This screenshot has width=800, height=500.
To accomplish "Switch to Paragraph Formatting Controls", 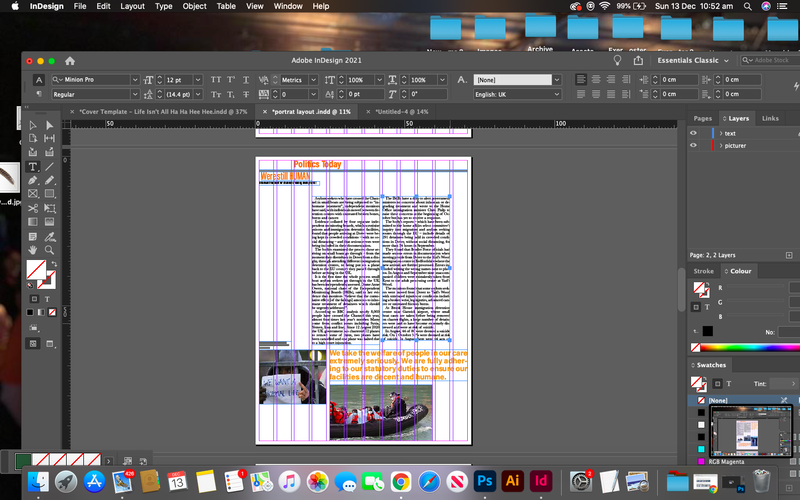I will click(39, 94).
